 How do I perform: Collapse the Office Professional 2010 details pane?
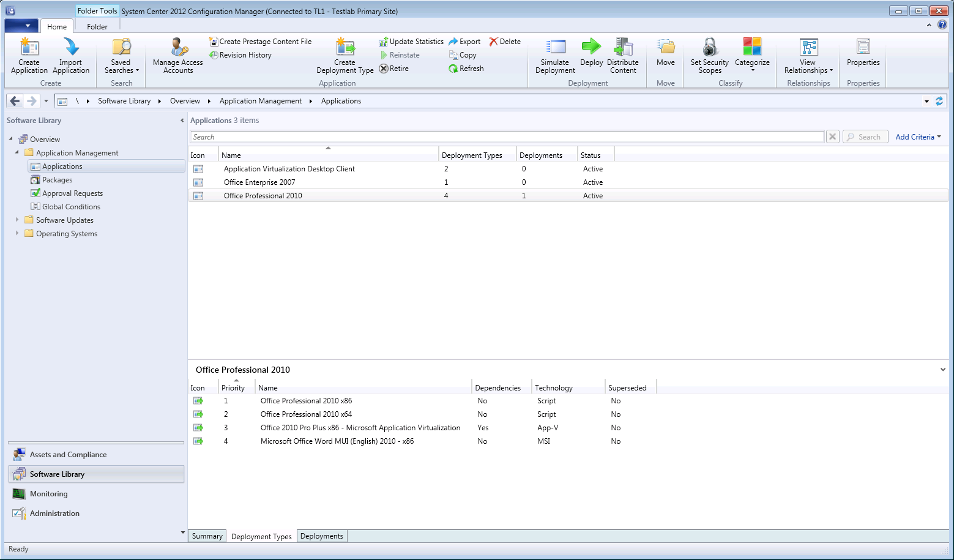pos(942,370)
